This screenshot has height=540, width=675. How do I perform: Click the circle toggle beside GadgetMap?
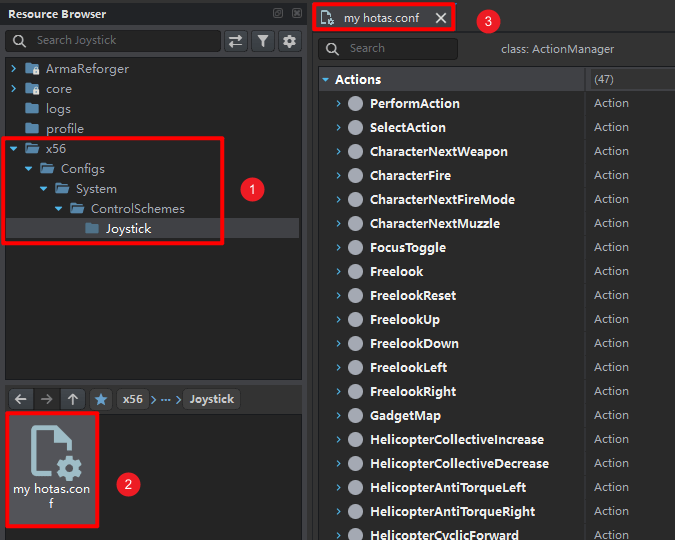pyautogui.click(x=355, y=416)
